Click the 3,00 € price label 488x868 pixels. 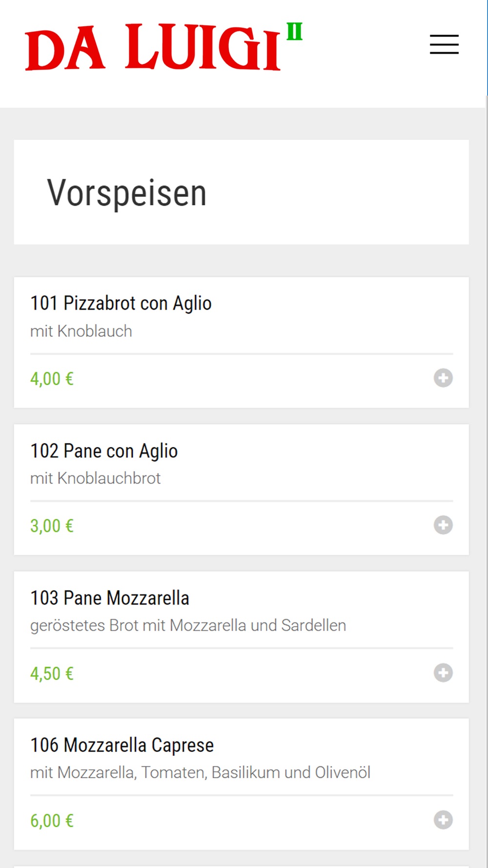[x=52, y=526]
